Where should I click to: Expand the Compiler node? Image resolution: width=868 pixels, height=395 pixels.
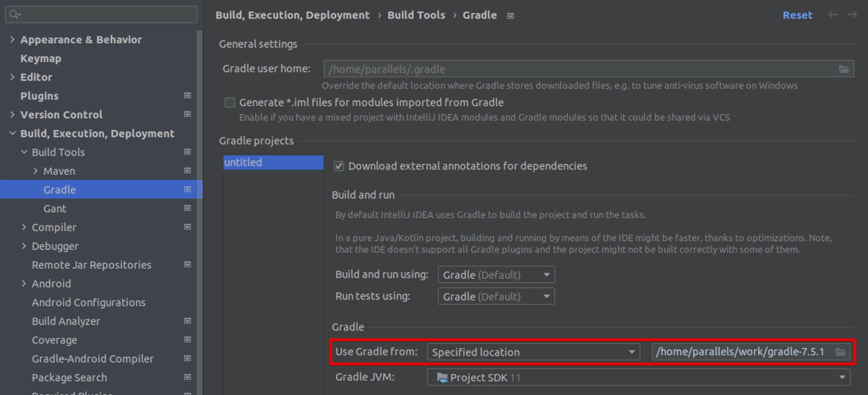pos(24,227)
